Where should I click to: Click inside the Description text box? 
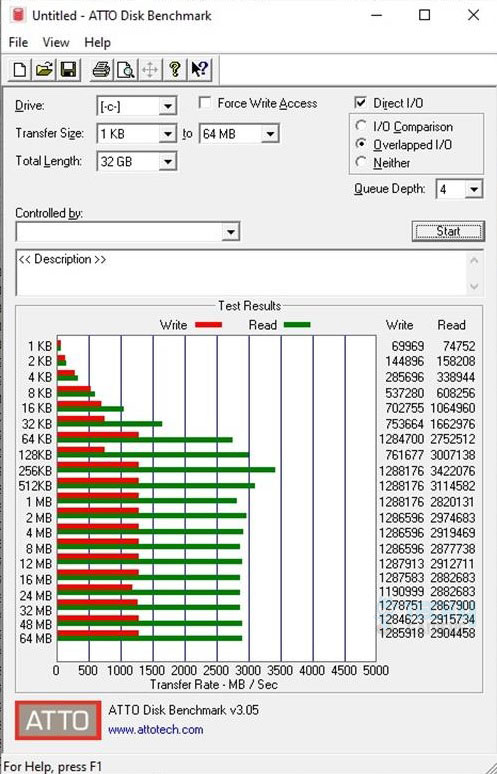pos(241,273)
